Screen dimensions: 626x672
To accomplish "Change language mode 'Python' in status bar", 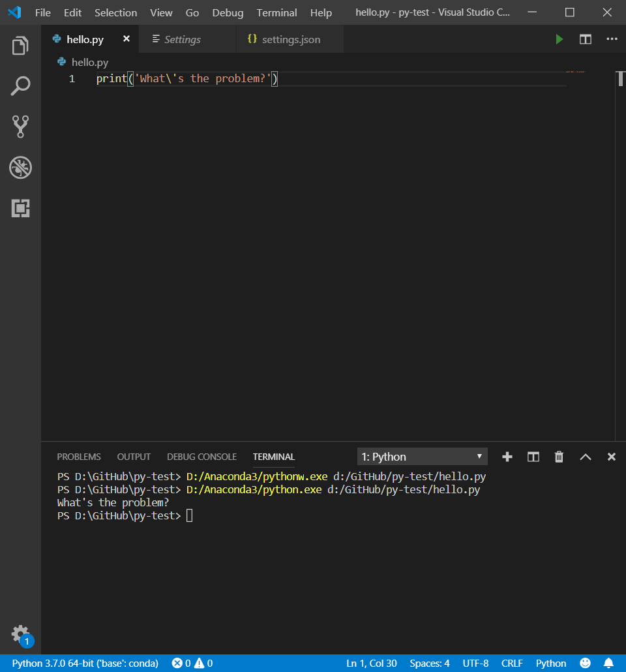I will click(x=551, y=663).
